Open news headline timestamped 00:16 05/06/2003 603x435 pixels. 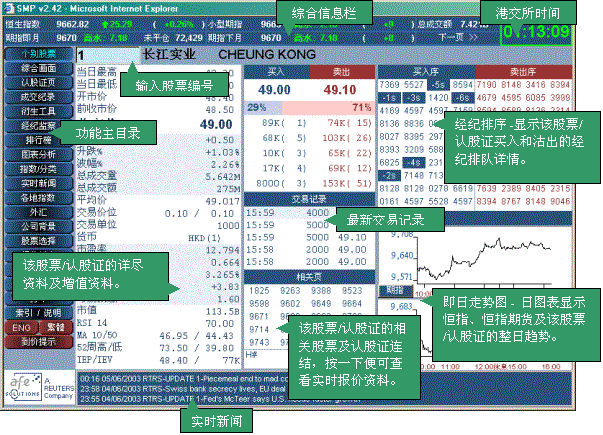tap(183, 379)
